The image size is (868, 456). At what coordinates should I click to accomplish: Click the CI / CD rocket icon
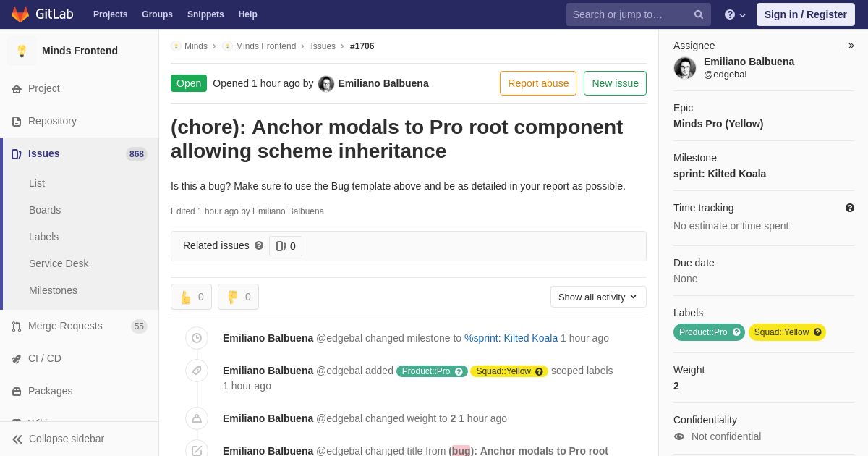(17, 359)
